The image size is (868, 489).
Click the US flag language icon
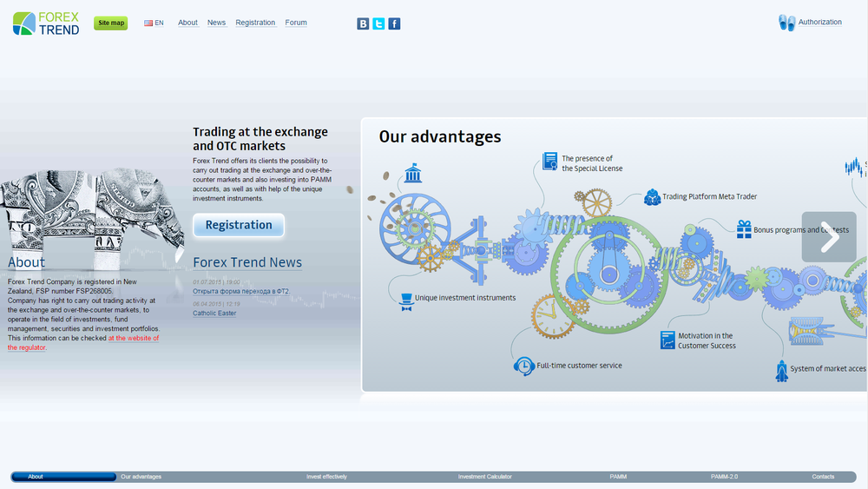pos(148,23)
